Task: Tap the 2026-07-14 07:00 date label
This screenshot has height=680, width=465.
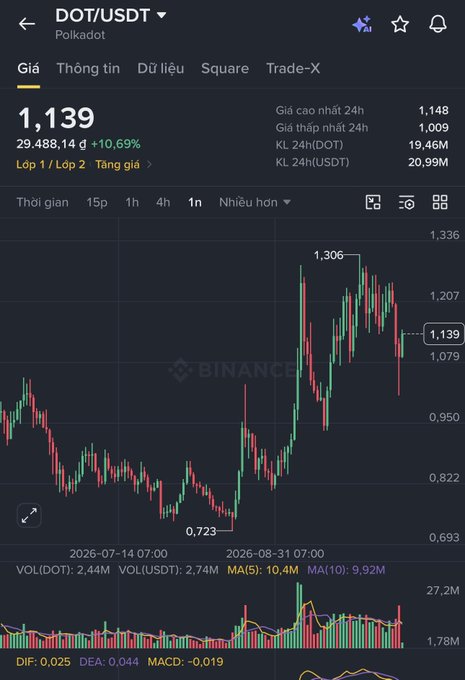Action: 118,554
